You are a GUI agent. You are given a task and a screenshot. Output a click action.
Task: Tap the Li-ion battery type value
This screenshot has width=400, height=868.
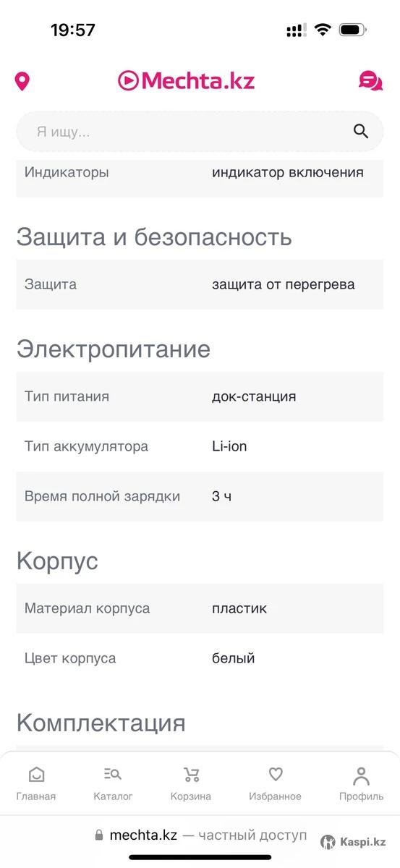pos(229,446)
